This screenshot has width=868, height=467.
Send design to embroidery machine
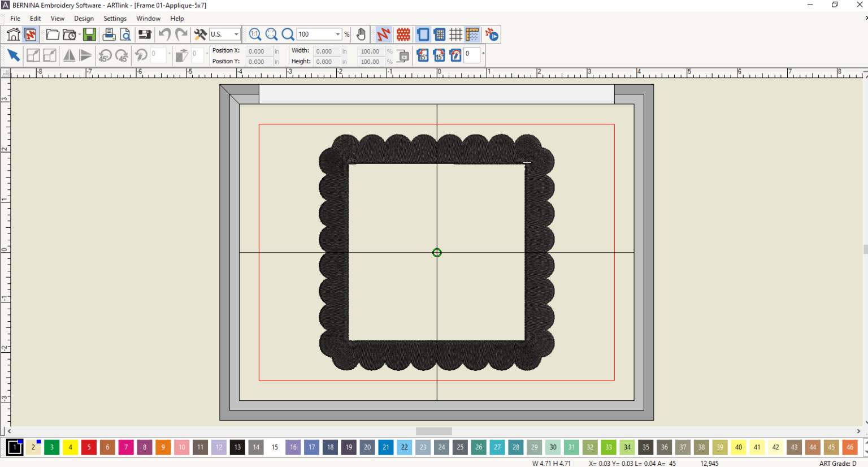point(145,34)
